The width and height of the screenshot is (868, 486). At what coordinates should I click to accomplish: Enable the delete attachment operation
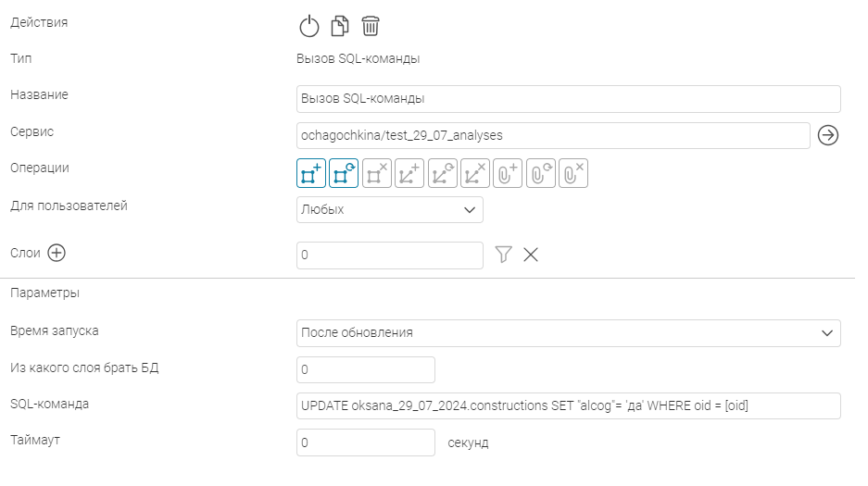click(574, 173)
